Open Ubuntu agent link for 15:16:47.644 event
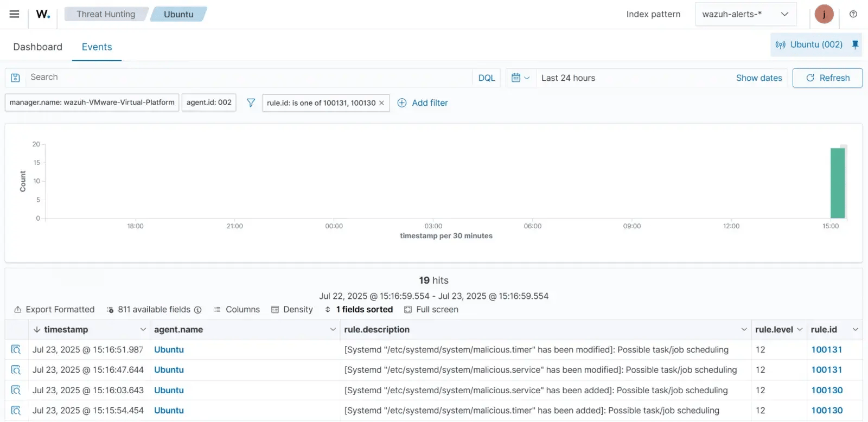The width and height of the screenshot is (868, 422). (169, 369)
